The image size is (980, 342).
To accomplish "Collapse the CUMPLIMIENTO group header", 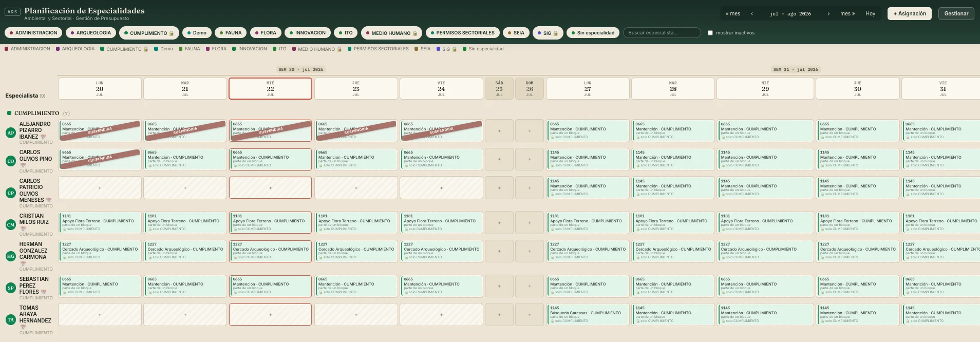I will pyautogui.click(x=37, y=113).
